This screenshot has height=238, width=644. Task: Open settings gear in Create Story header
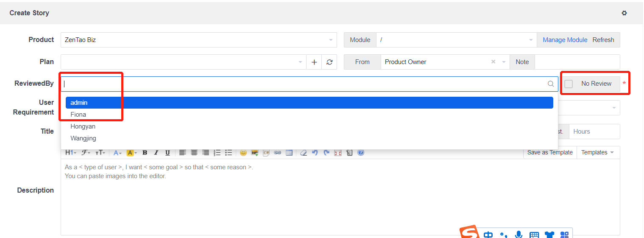(624, 13)
